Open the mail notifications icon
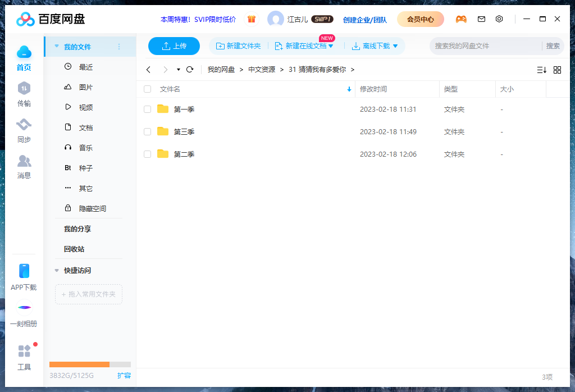Image resolution: width=575 pixels, height=392 pixels. coord(481,19)
